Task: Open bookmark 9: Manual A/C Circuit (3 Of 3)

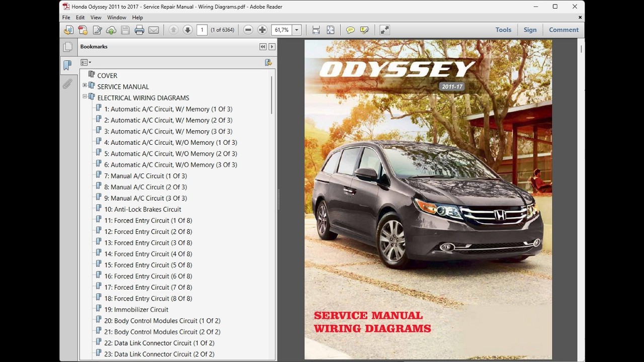Action: coord(145,198)
